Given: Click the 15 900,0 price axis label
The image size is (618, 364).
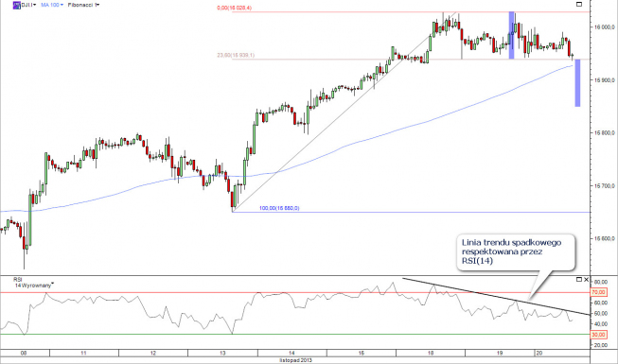Looking at the screenshot, I should (604, 80).
